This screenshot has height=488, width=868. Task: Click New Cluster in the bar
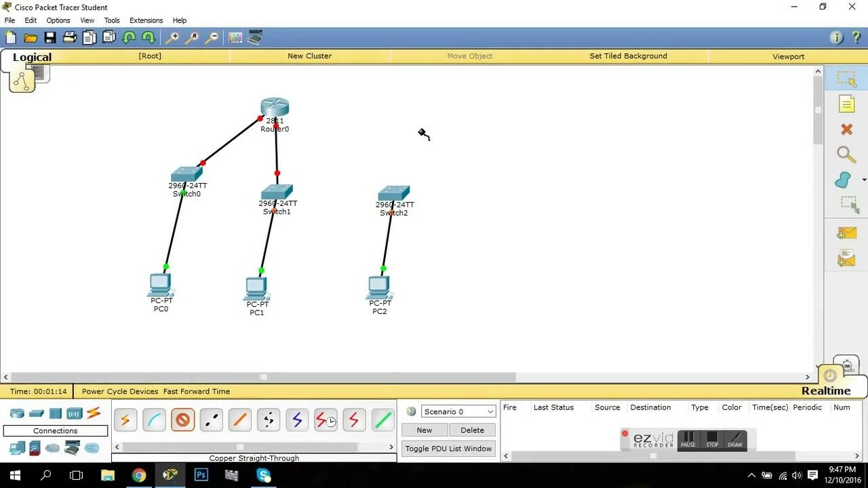(x=309, y=56)
